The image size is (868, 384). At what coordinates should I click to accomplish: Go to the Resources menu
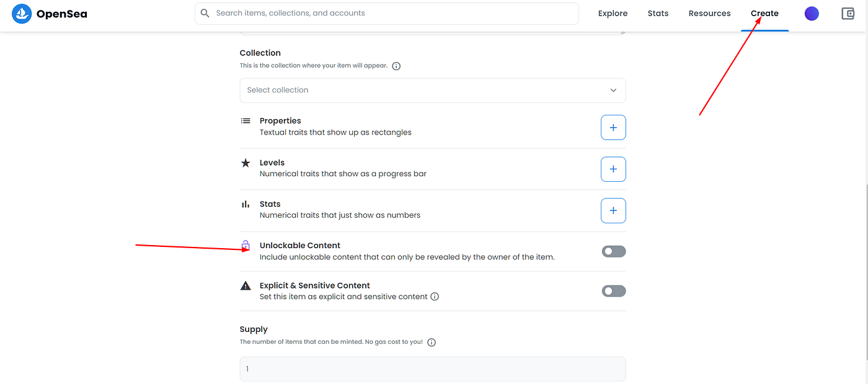(x=709, y=14)
